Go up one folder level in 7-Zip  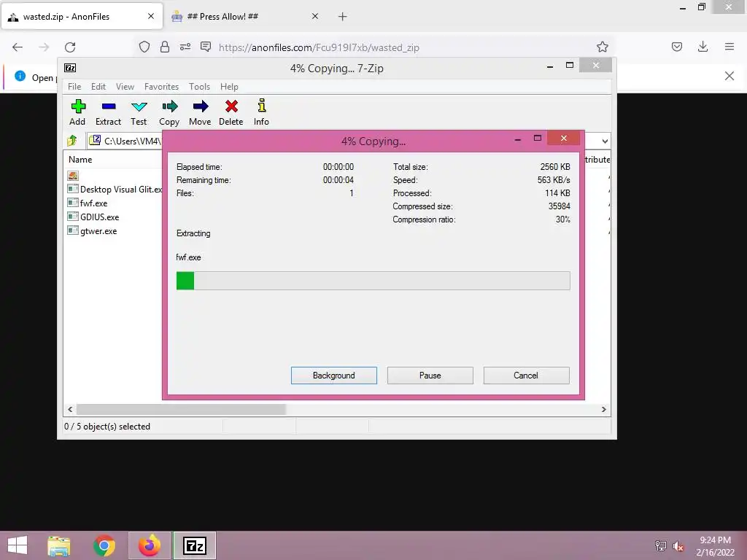[x=72, y=141]
